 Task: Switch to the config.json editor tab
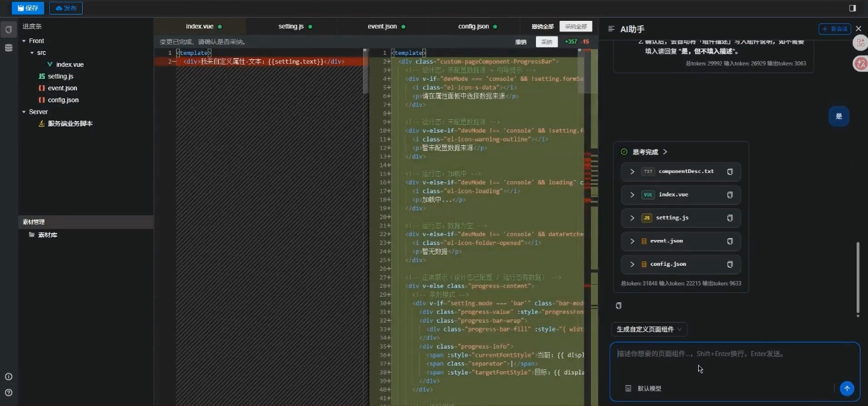coord(473,27)
